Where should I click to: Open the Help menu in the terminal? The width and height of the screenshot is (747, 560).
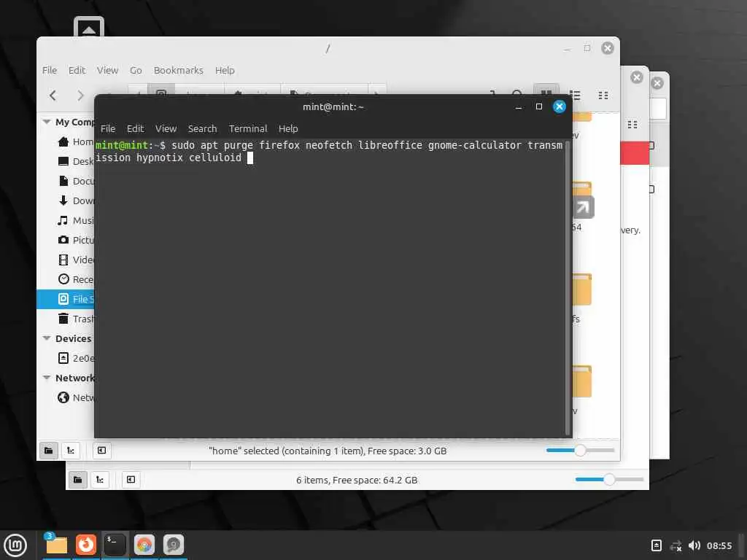(288, 128)
